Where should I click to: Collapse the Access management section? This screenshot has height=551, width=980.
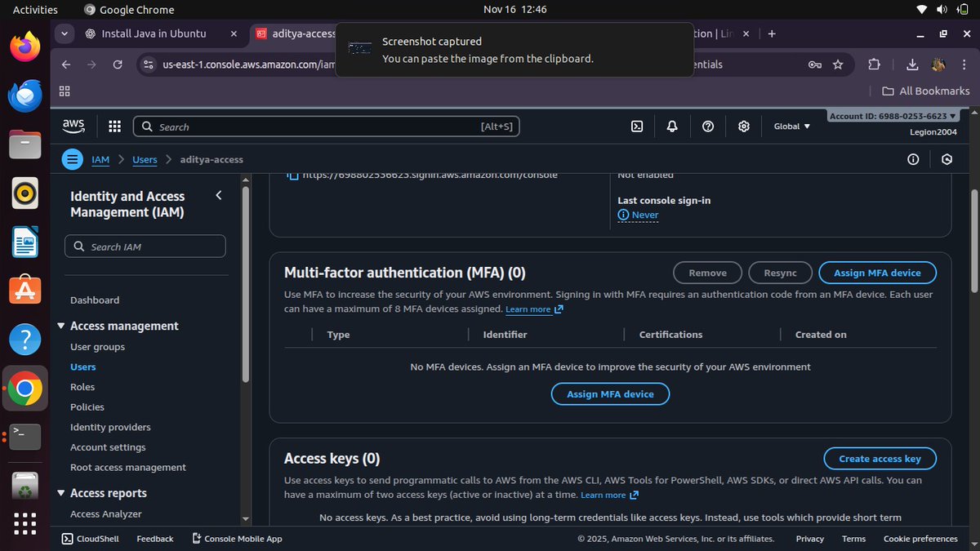(x=61, y=326)
